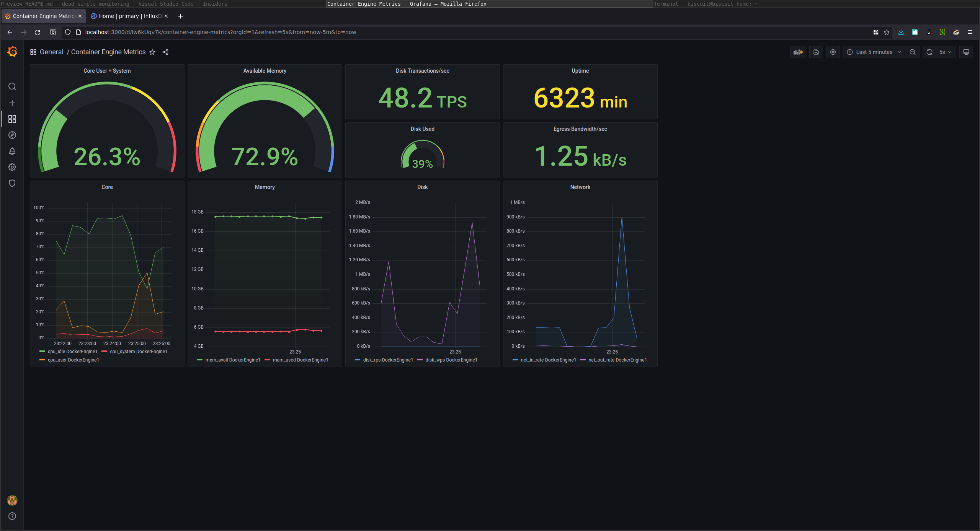This screenshot has width=980, height=531.
Task: Star the Container Engine Metrics dashboard
Action: coord(152,52)
